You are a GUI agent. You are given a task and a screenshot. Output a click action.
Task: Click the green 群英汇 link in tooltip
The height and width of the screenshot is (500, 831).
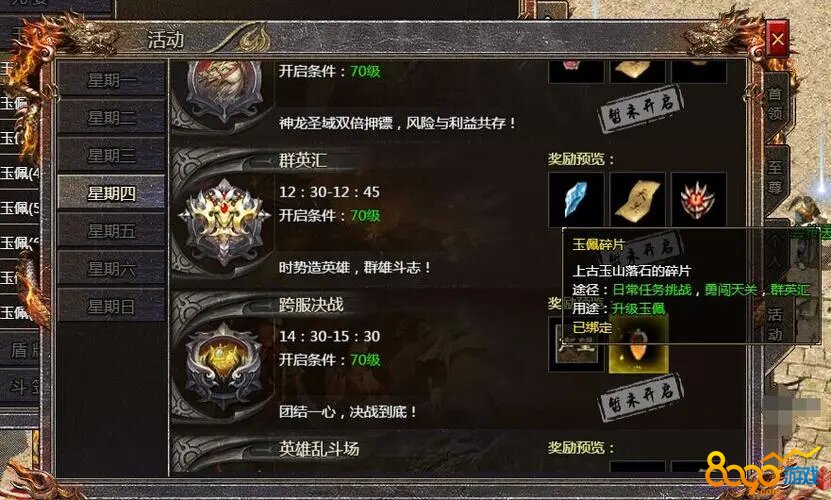coord(790,290)
